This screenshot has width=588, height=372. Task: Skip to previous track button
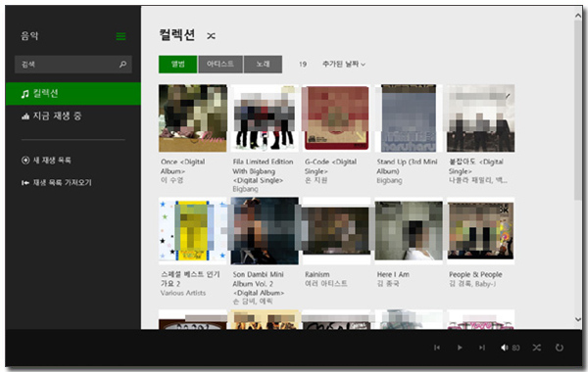click(x=437, y=348)
